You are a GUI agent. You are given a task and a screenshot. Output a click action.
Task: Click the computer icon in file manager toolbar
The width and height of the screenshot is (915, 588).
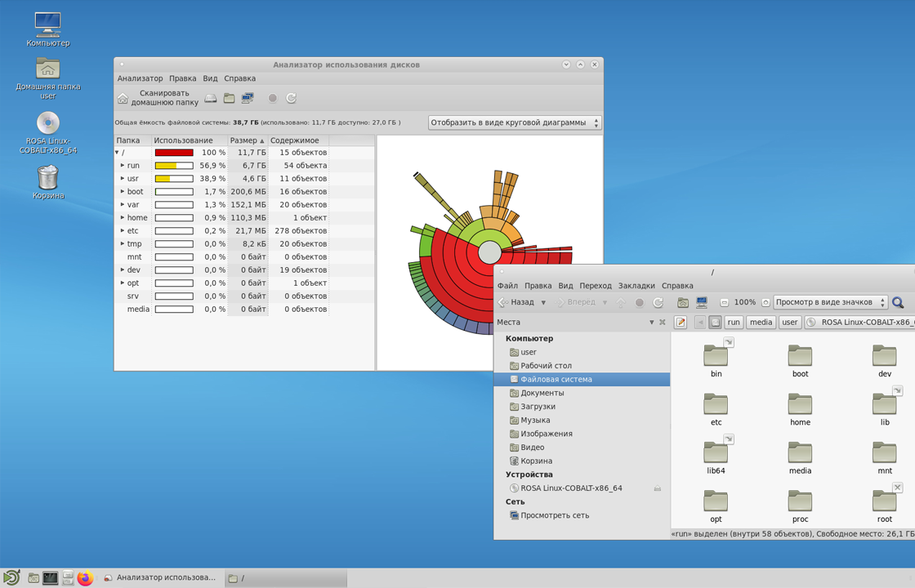[x=702, y=303]
